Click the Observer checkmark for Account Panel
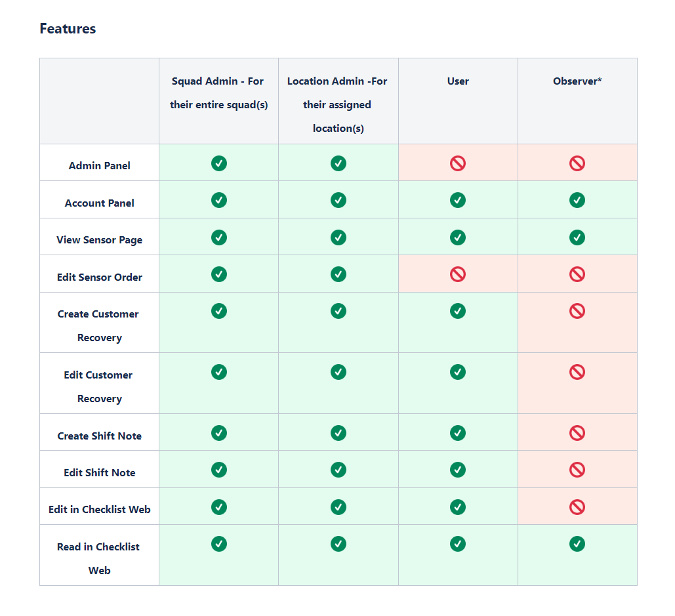Viewport: 675px width, 616px height. tap(577, 200)
